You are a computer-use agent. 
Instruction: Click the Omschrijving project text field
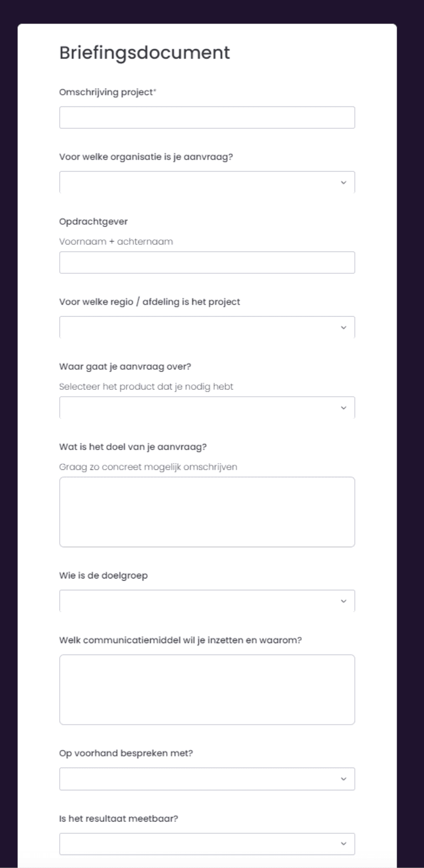(x=207, y=118)
